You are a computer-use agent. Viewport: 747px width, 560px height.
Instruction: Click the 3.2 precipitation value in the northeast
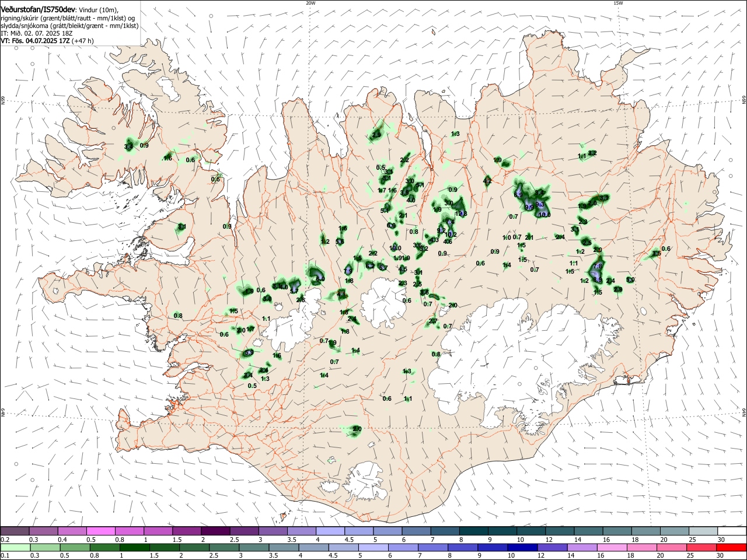(592, 153)
